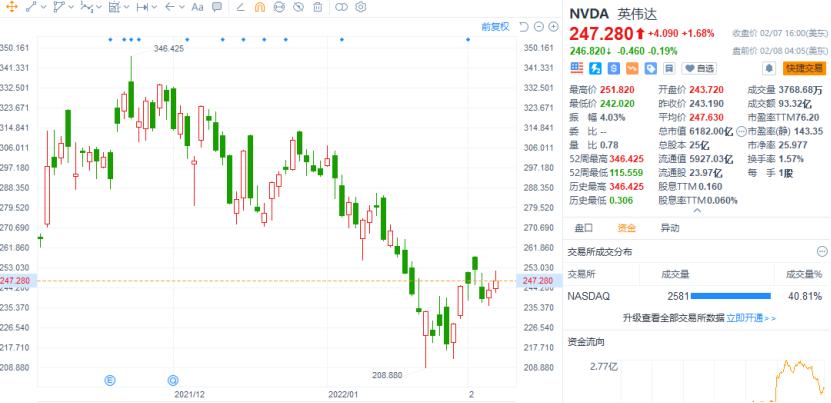Expand the trend line tool dropdown
Viewport: 831px width, 403px height.
coord(40,7)
